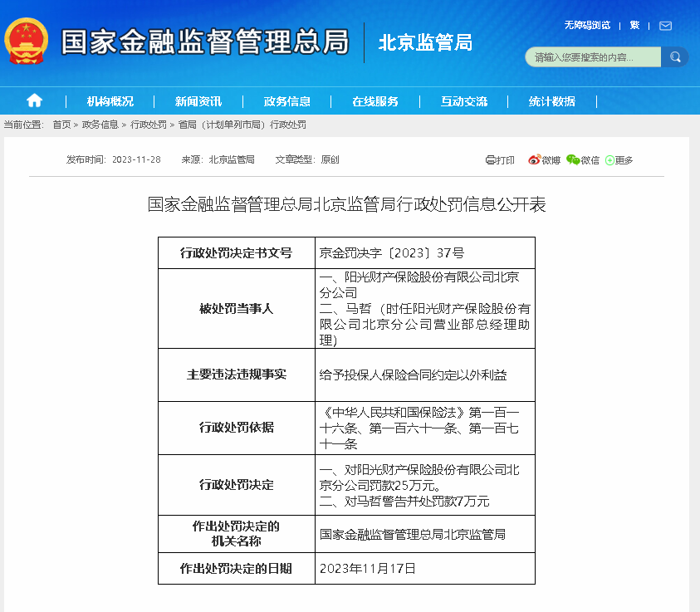Select text 阳光财产保险股份有限公司北京分公司
The height and width of the screenshot is (612, 700).
coord(419,285)
